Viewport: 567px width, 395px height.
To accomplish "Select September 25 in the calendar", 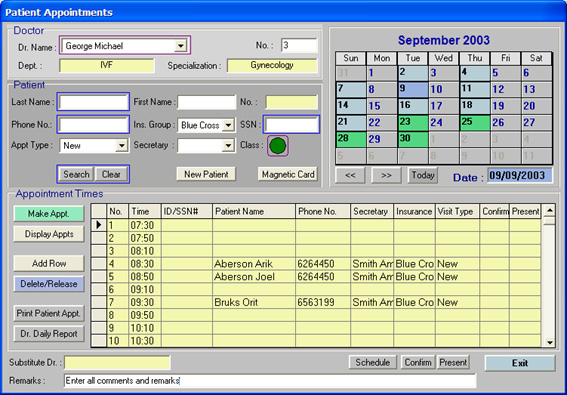I will click(475, 123).
